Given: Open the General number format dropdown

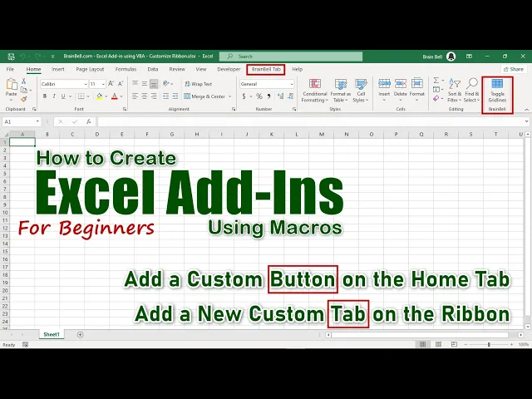Looking at the screenshot, I should click(292, 84).
